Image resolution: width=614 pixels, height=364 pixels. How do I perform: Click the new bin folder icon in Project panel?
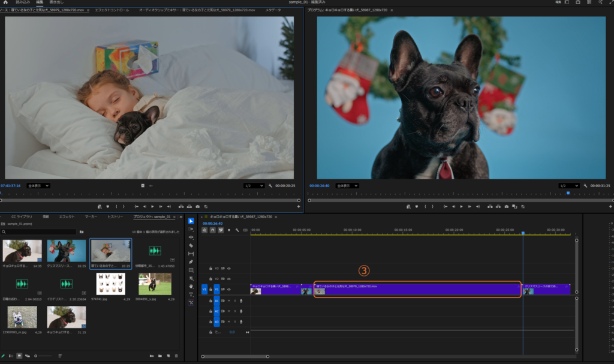(x=160, y=356)
